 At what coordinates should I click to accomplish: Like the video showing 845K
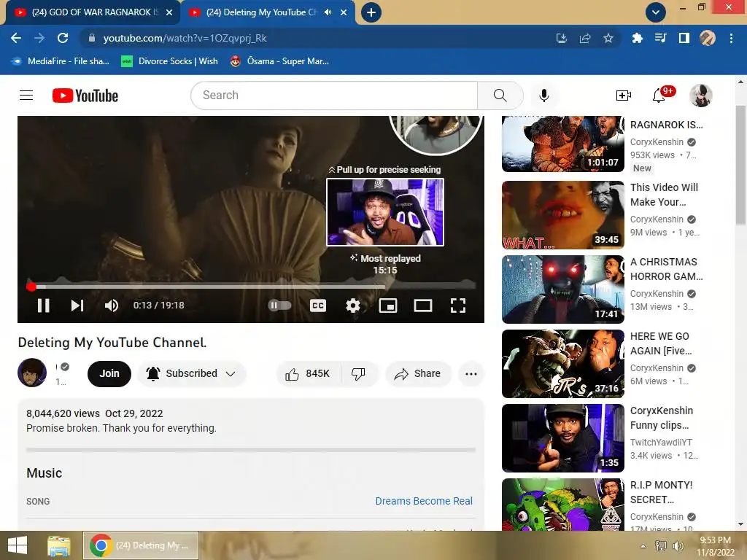coord(308,374)
